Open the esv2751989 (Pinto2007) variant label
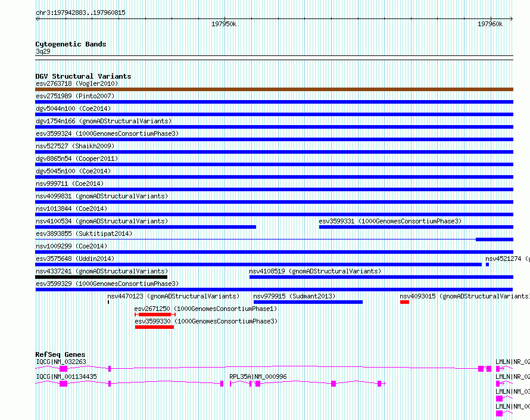 click(x=75, y=96)
